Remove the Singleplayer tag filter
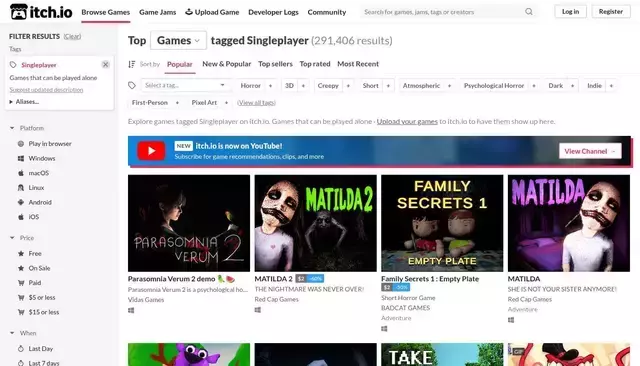 coord(105,64)
